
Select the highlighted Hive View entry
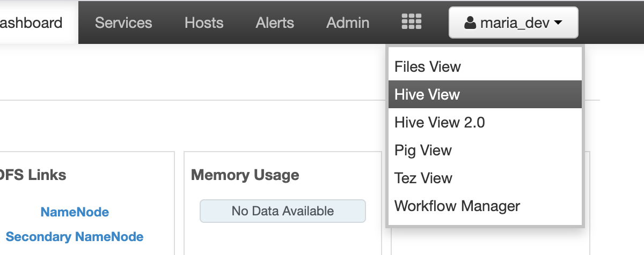coord(485,94)
